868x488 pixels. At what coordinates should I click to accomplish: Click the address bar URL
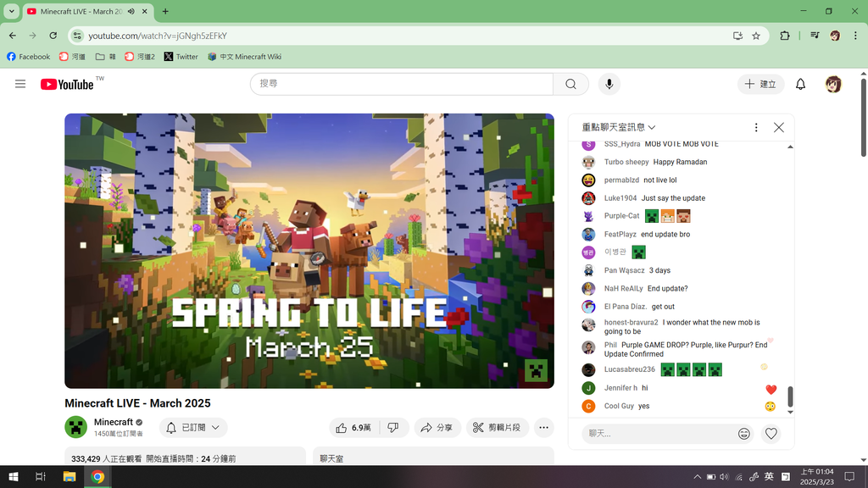pos(158,36)
